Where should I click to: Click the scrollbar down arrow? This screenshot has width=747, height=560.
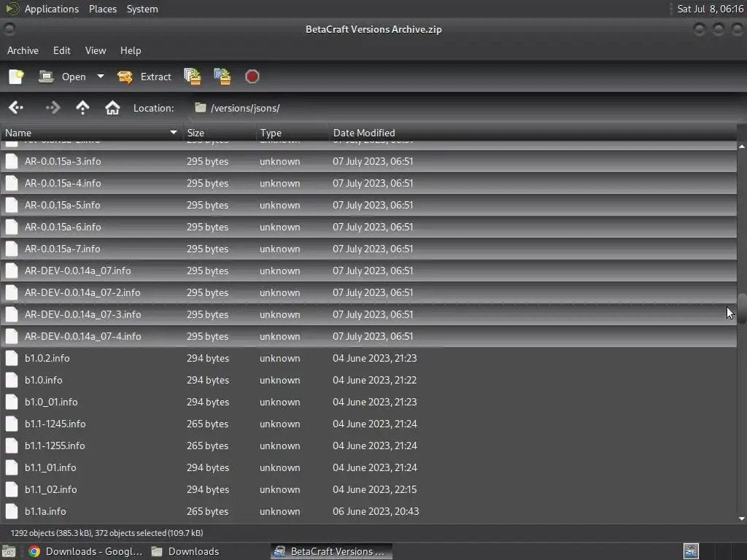pos(742,518)
